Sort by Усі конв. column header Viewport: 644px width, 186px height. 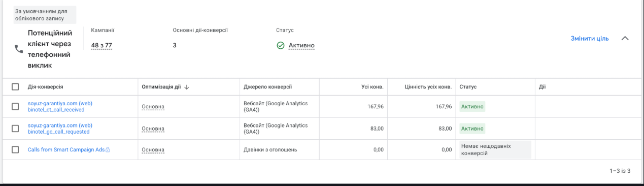(x=372, y=87)
